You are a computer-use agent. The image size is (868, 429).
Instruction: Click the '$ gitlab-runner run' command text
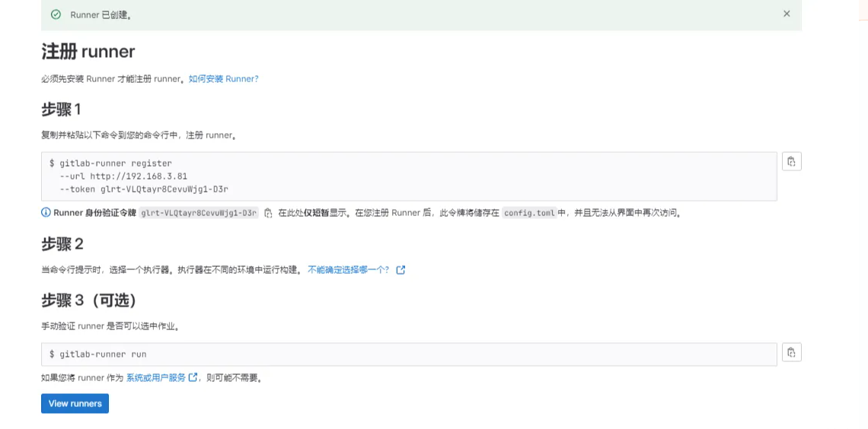click(x=98, y=354)
